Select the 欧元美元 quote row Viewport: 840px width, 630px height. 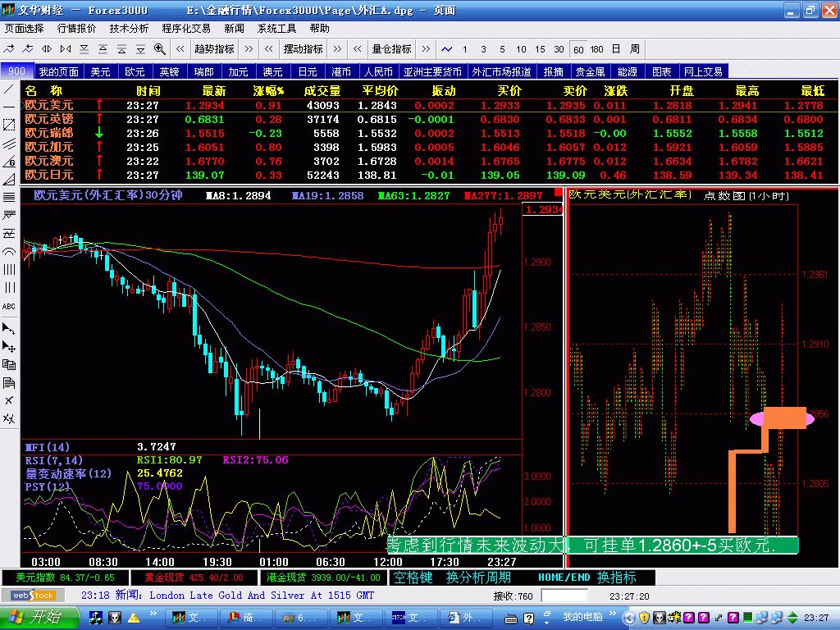[429, 106]
